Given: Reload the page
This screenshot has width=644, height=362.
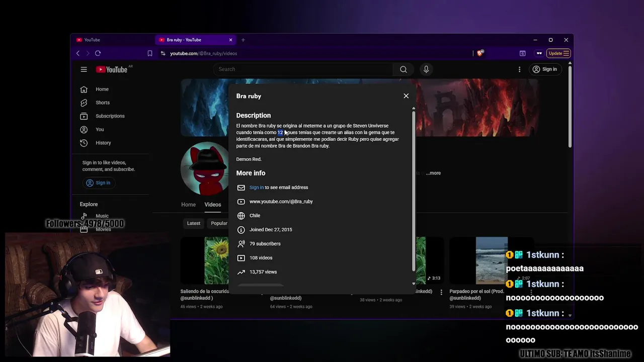Looking at the screenshot, I should 98,53.
